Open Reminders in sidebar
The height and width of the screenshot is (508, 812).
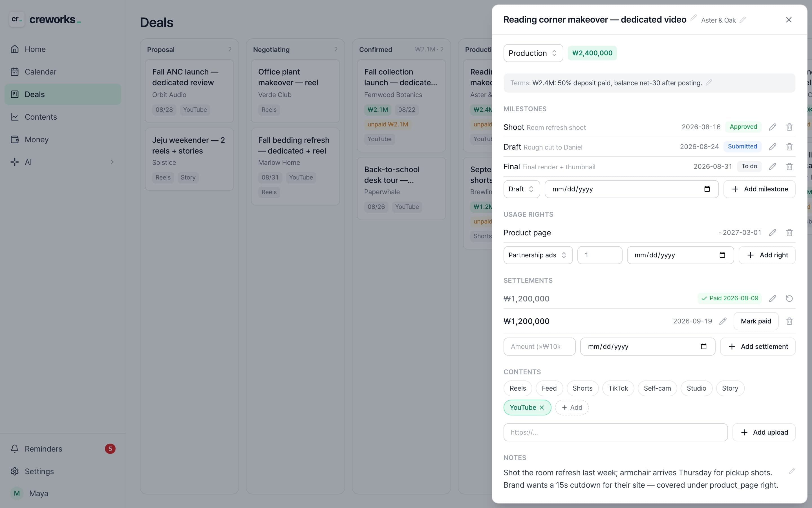pos(63,449)
